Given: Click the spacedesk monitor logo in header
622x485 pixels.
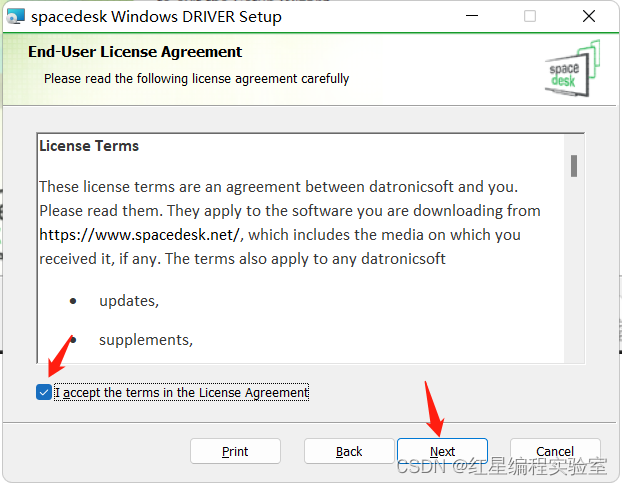Looking at the screenshot, I should click(572, 69).
